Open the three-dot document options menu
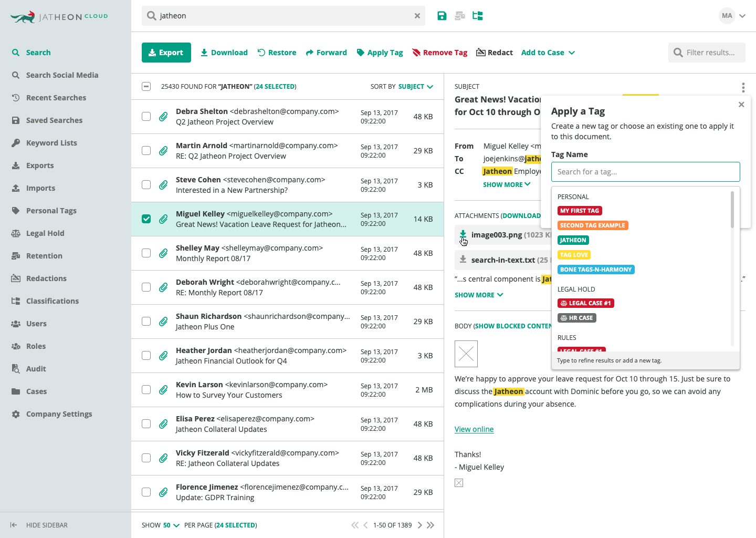 (743, 87)
